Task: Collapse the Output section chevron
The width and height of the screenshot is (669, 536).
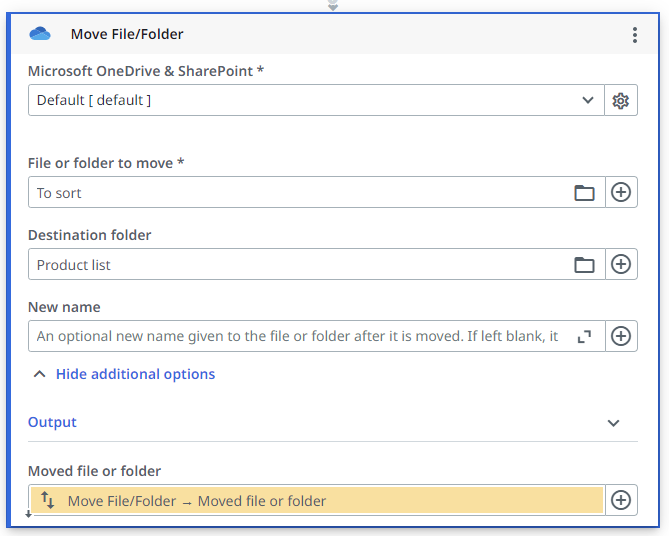Action: [x=613, y=423]
